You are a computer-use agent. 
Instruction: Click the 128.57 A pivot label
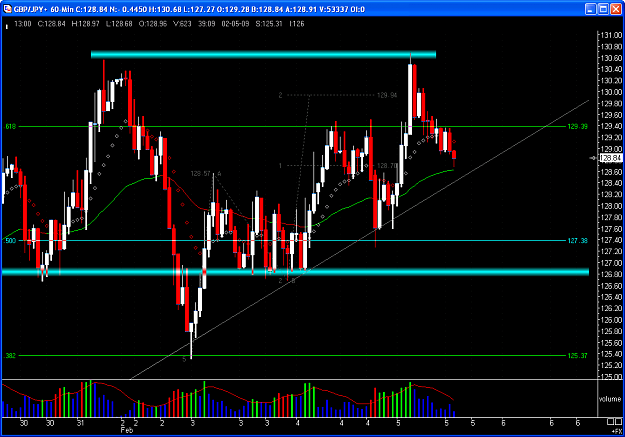pos(206,174)
